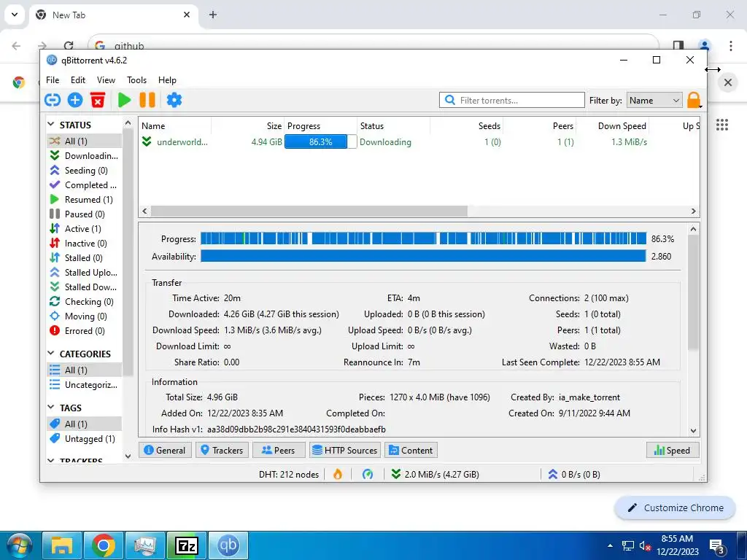747x560 pixels.
Task: Select the Untagged (1) tag filter
Action: pyautogui.click(x=84, y=438)
